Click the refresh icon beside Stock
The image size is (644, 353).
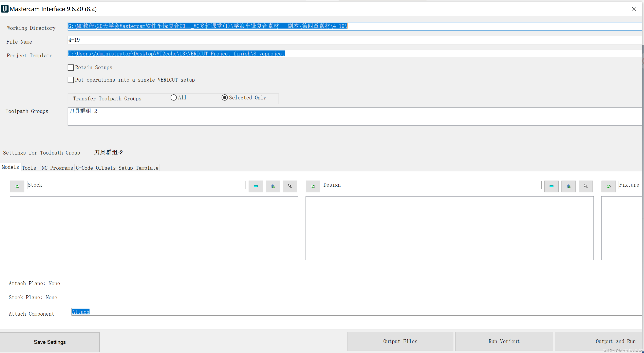[17, 186]
